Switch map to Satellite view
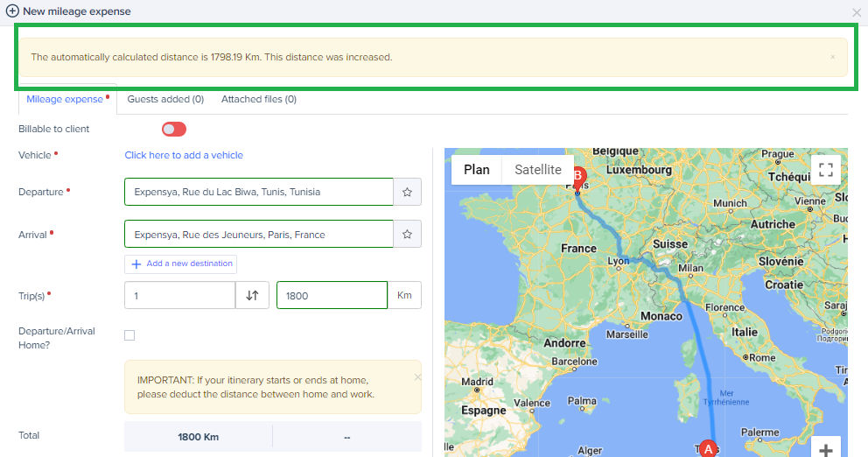This screenshot has width=868, height=457. (537, 170)
